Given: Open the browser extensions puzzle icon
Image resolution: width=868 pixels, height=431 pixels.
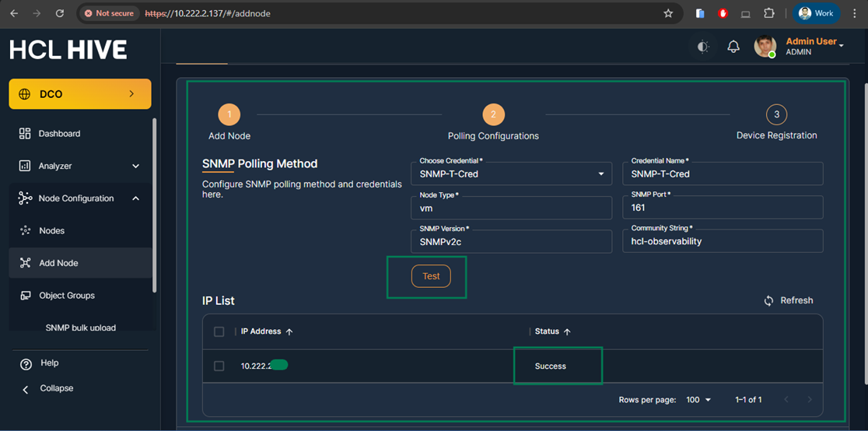Looking at the screenshot, I should click(x=769, y=13).
